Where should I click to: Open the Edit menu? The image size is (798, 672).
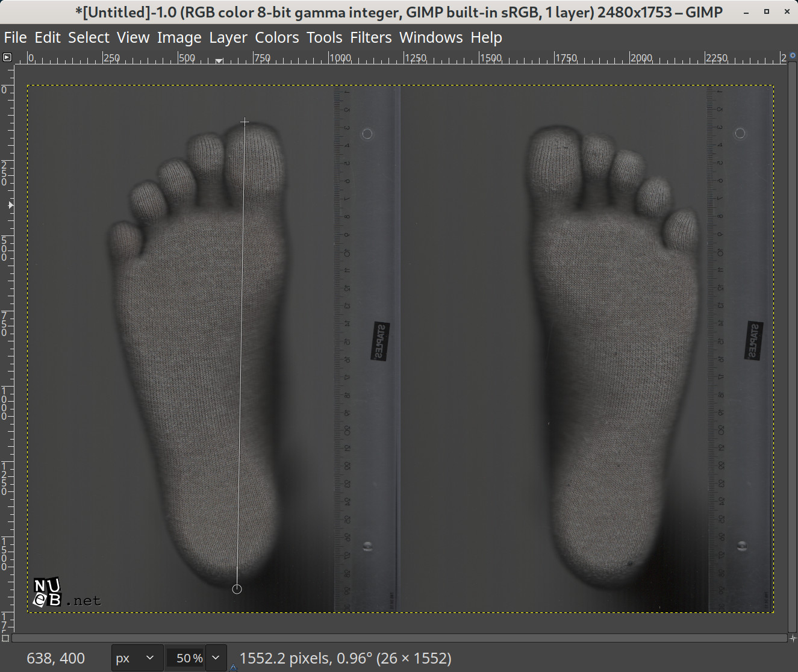(x=47, y=37)
